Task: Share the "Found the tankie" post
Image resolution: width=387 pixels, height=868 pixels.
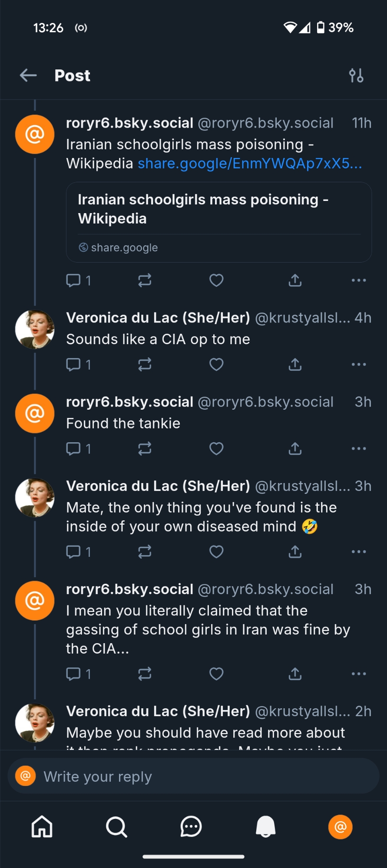Action: tap(295, 448)
